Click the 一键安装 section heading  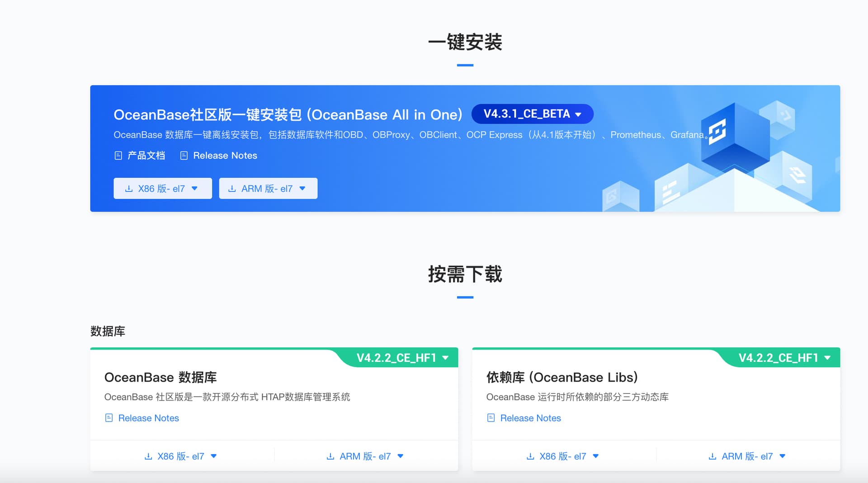[x=465, y=42]
